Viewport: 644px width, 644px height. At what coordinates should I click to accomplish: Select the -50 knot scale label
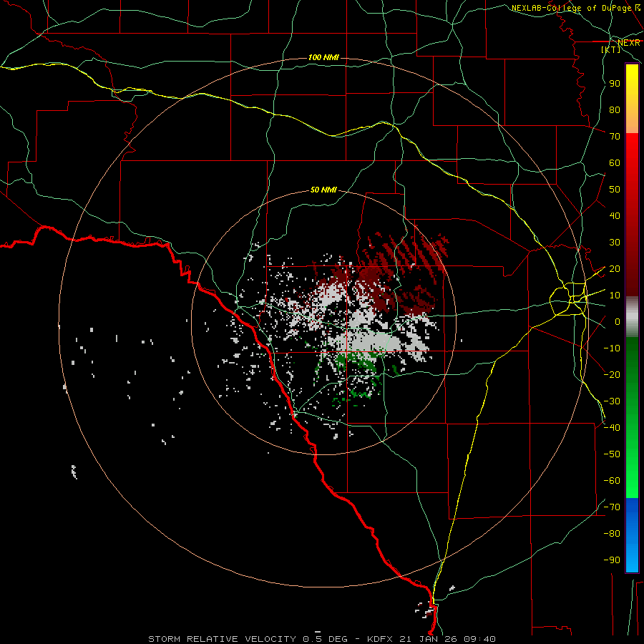click(612, 454)
